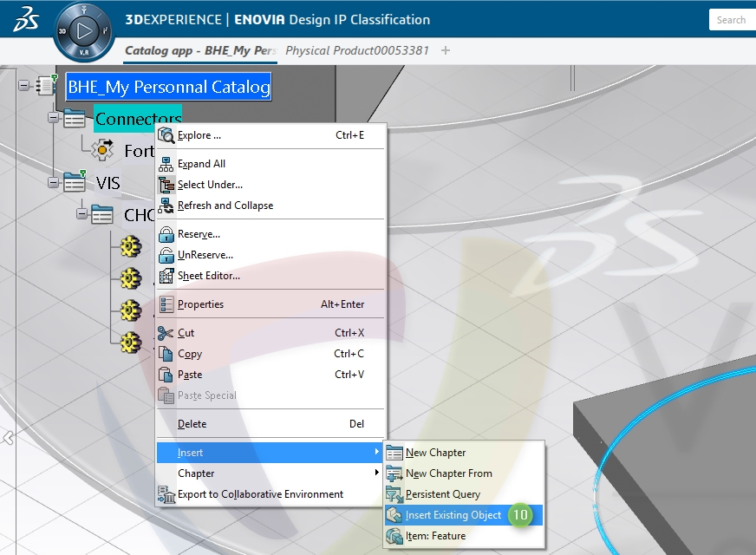Open the Chapter submenu arrow

(376, 473)
